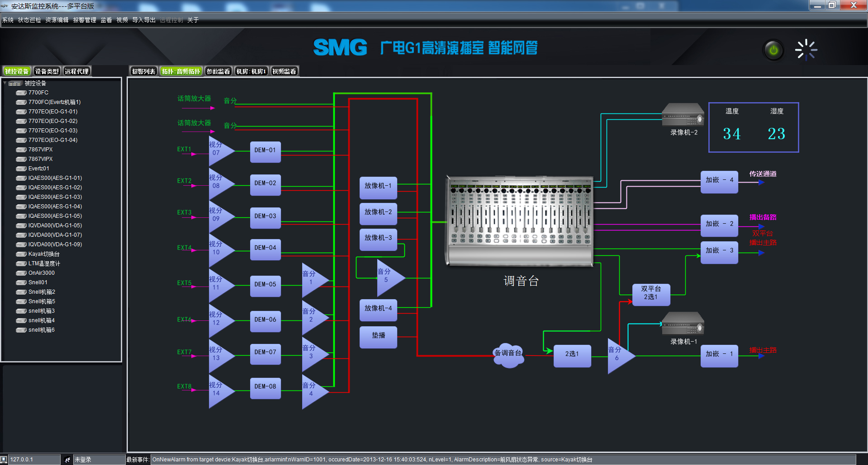Click the 放像机-3 block
Screen dimensions: 868x465
click(378, 240)
